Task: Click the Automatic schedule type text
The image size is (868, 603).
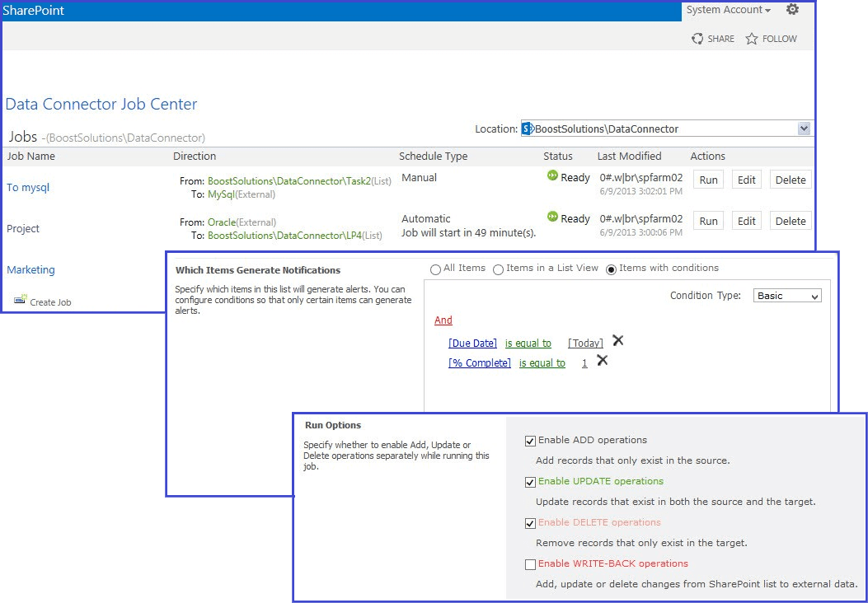Action: (425, 219)
